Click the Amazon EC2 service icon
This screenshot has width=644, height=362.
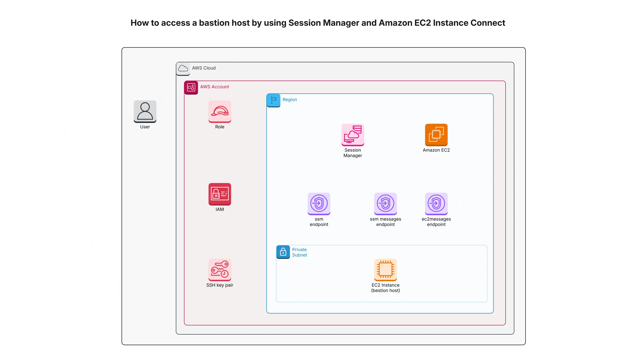(436, 135)
